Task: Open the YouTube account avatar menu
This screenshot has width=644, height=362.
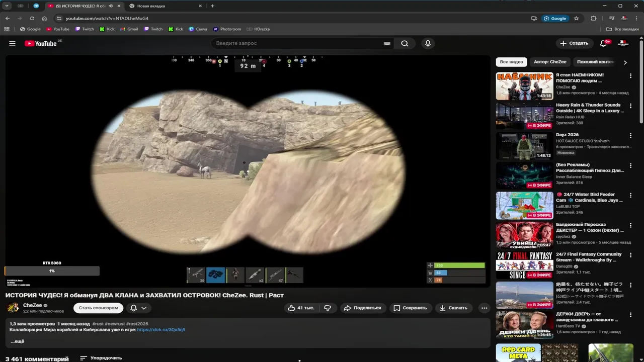Action: [623, 43]
